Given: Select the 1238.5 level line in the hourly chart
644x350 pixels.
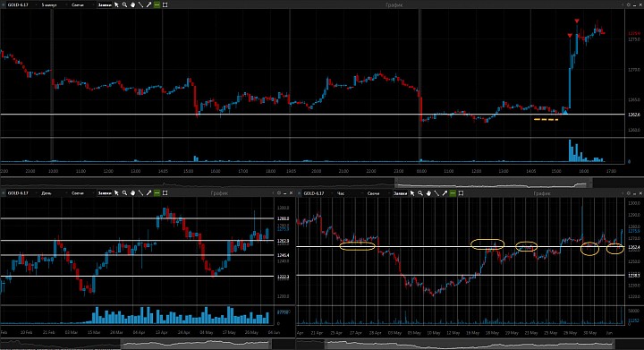Looking at the screenshot, I should [461, 275].
